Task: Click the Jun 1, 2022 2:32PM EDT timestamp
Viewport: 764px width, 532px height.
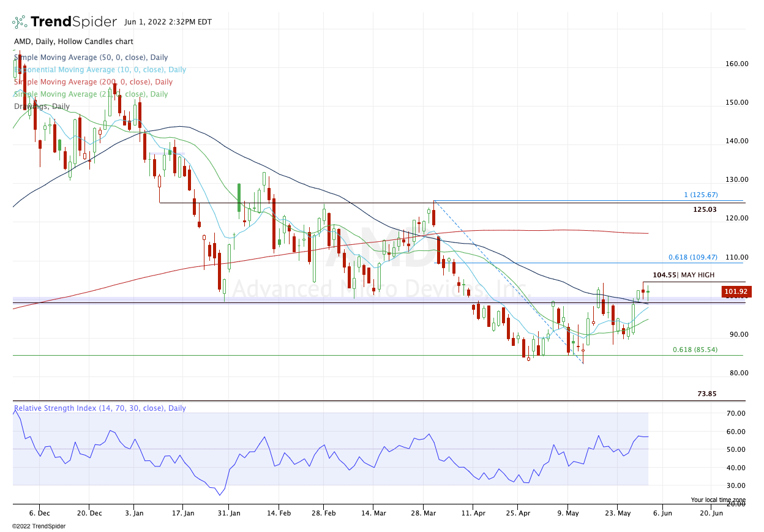Action: [x=168, y=22]
